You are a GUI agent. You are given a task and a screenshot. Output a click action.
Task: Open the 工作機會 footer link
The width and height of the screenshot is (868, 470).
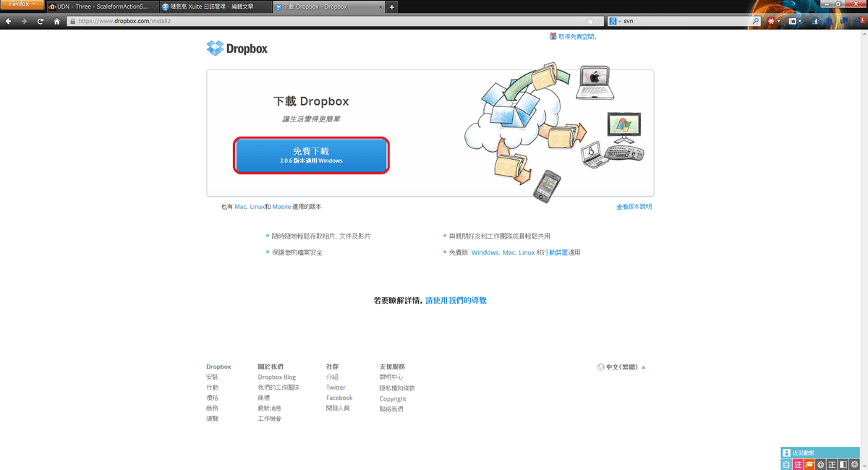tap(270, 419)
